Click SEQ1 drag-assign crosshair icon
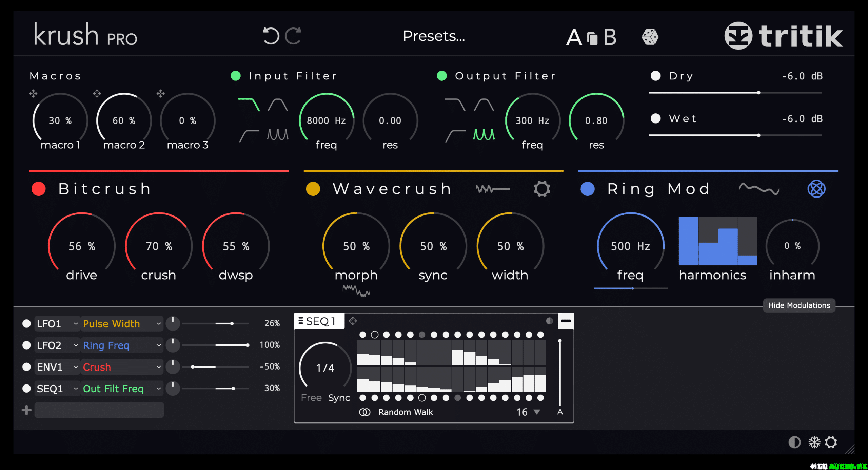868x470 pixels. click(x=353, y=321)
